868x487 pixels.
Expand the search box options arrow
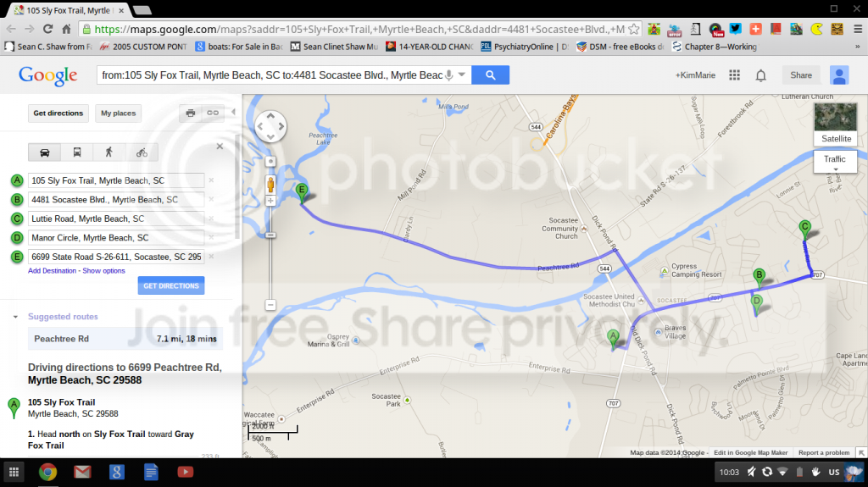[x=462, y=75]
